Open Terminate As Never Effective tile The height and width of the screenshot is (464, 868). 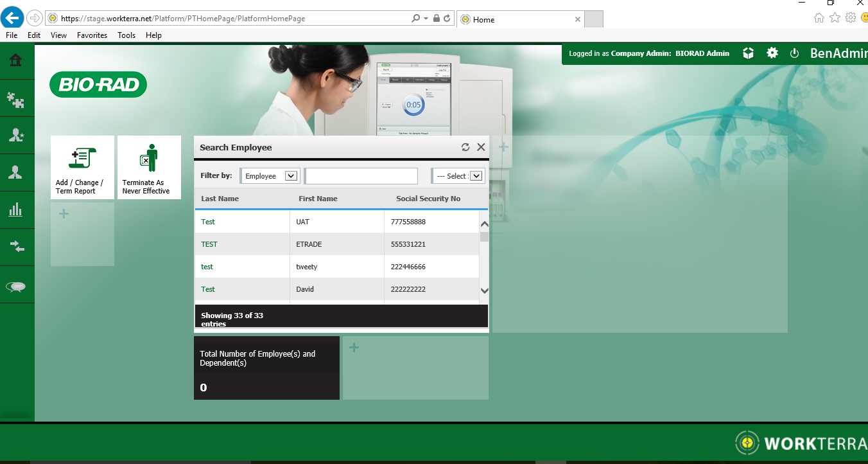pyautogui.click(x=149, y=168)
